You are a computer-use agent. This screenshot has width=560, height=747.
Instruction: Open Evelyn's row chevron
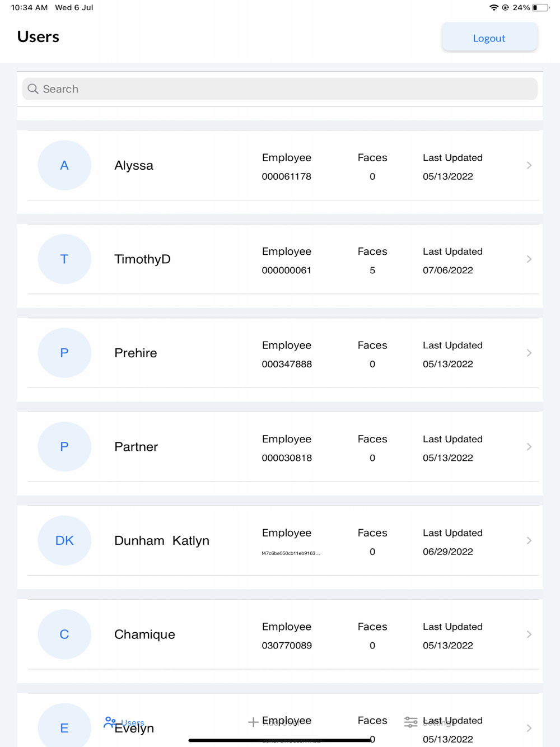529,728
